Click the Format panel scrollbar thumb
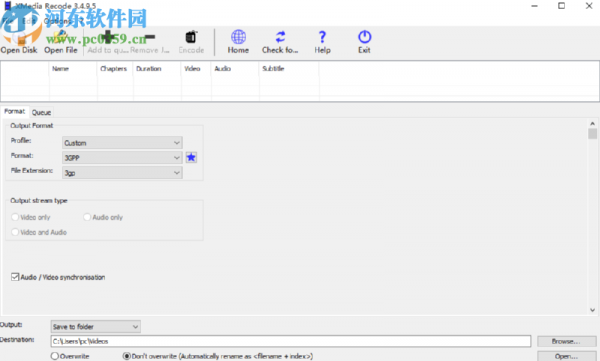The height and width of the screenshot is (361, 600). tap(592, 134)
